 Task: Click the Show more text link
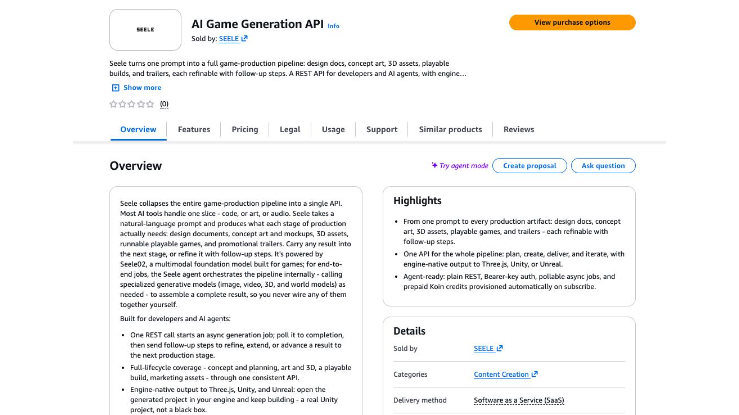pyautogui.click(x=142, y=88)
